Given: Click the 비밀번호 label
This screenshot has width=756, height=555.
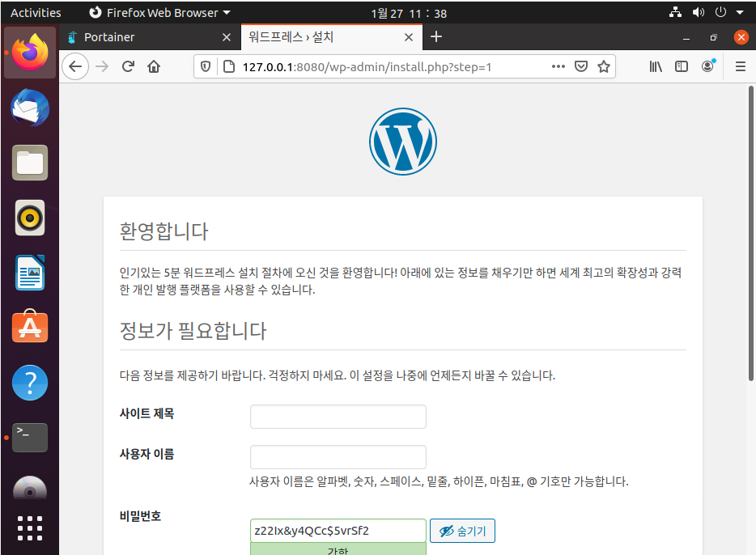Looking at the screenshot, I should [140, 516].
